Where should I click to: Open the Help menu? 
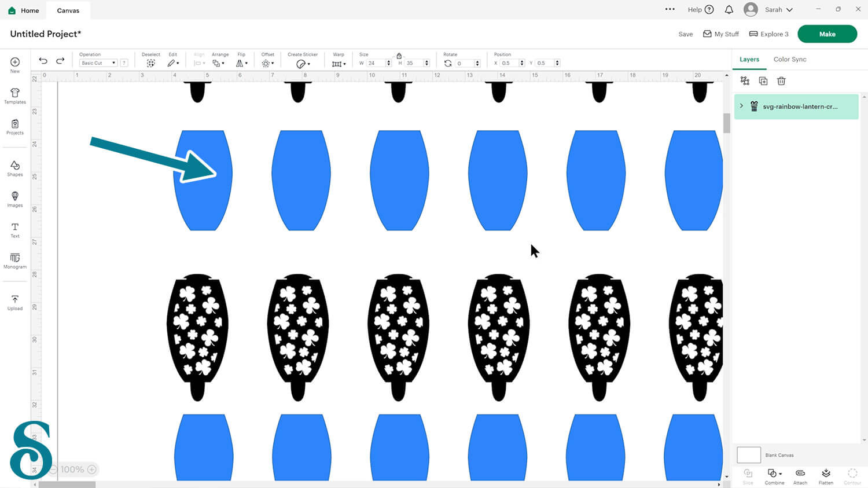click(701, 10)
